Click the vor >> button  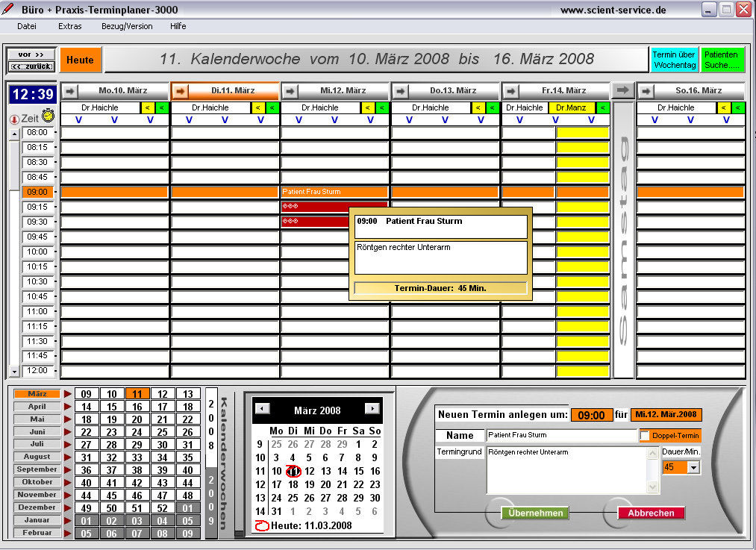tap(31, 54)
